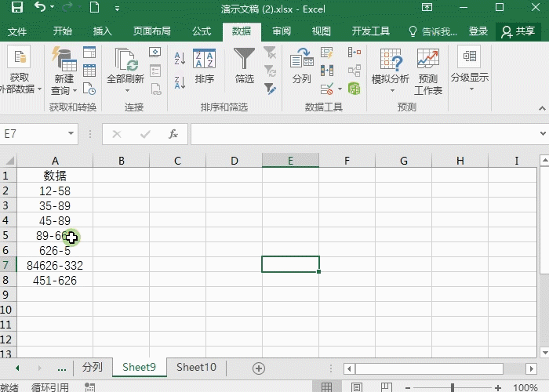The height and width of the screenshot is (392, 549).
Task: Click the 预测工作表 forecast sheet button
Action: (428, 72)
